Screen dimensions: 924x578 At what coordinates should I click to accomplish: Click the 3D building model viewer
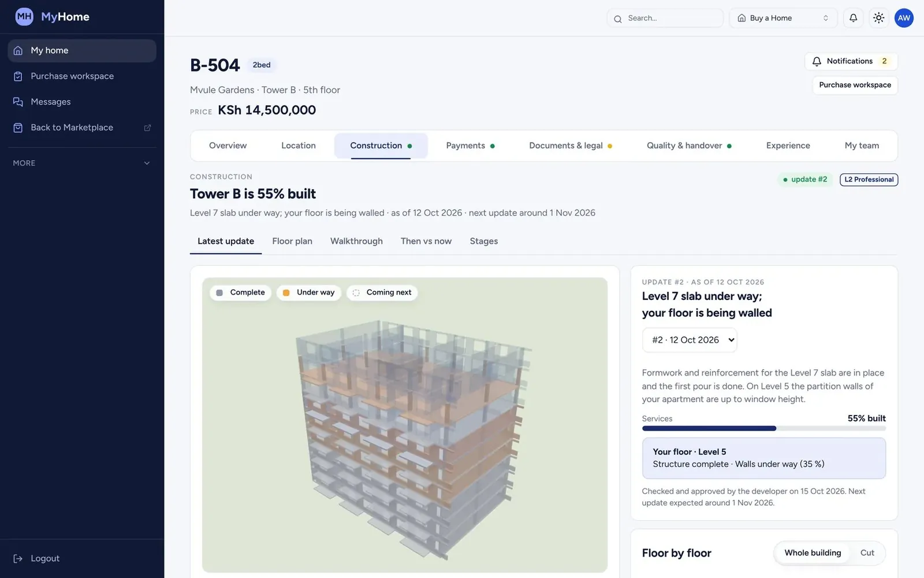pos(404,425)
